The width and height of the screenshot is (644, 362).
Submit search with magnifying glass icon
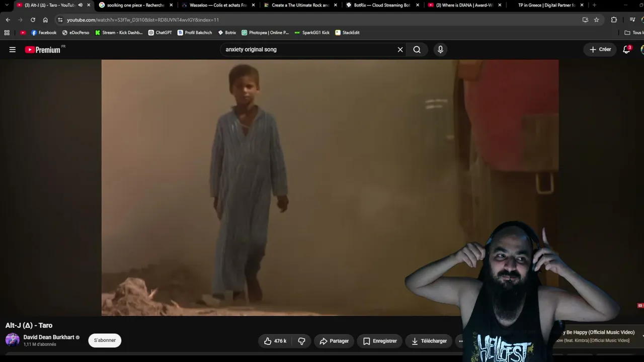(x=417, y=49)
